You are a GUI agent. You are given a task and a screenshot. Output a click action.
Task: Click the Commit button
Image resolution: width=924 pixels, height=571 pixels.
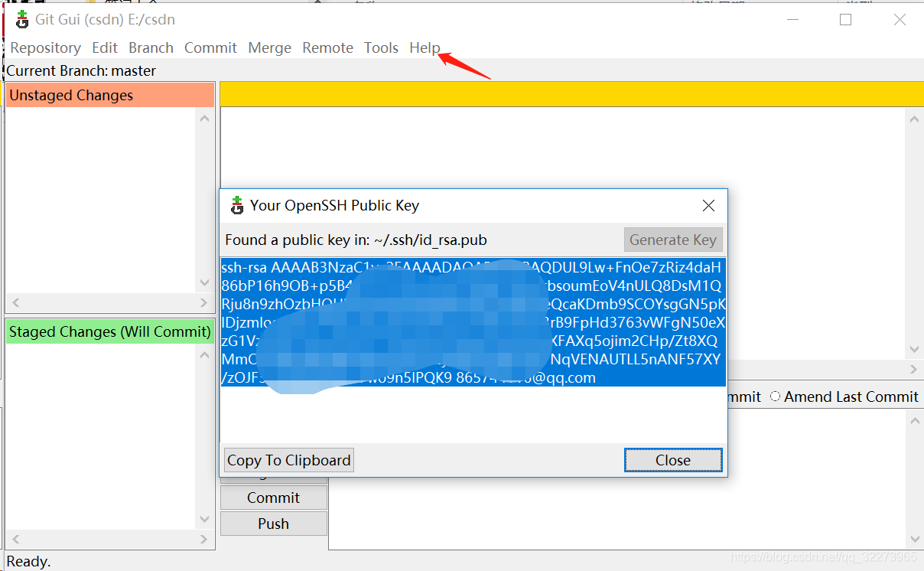tap(274, 498)
